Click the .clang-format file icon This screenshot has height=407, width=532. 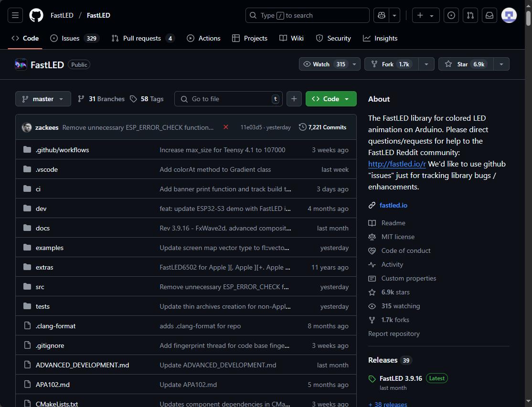[x=27, y=326]
